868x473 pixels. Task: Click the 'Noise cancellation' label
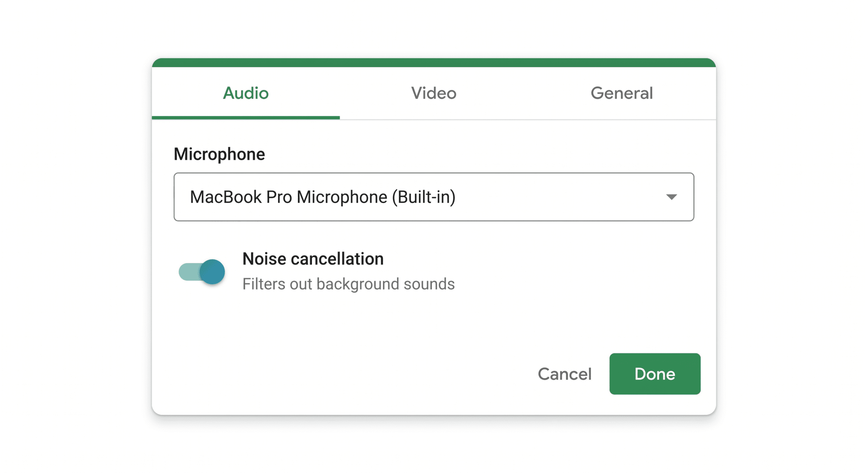(313, 259)
